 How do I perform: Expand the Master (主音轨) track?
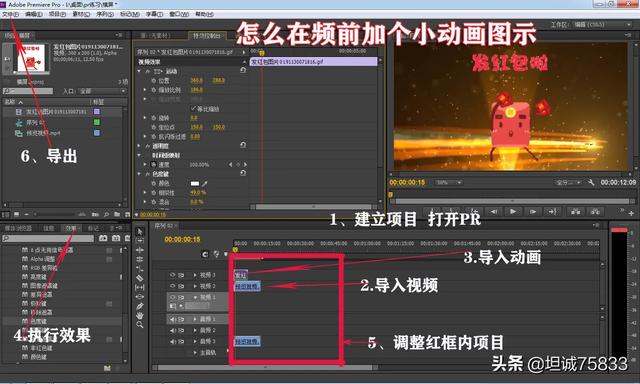coord(195,352)
